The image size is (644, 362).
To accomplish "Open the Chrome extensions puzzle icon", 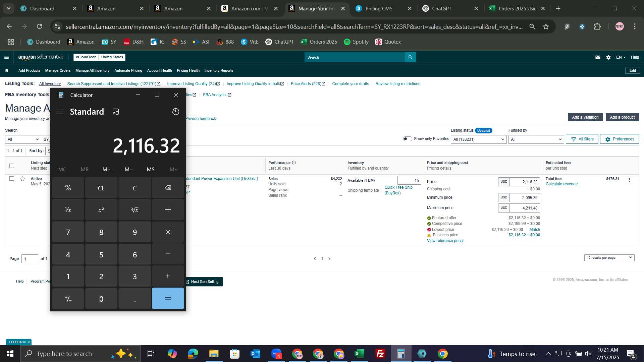I will 597,26.
